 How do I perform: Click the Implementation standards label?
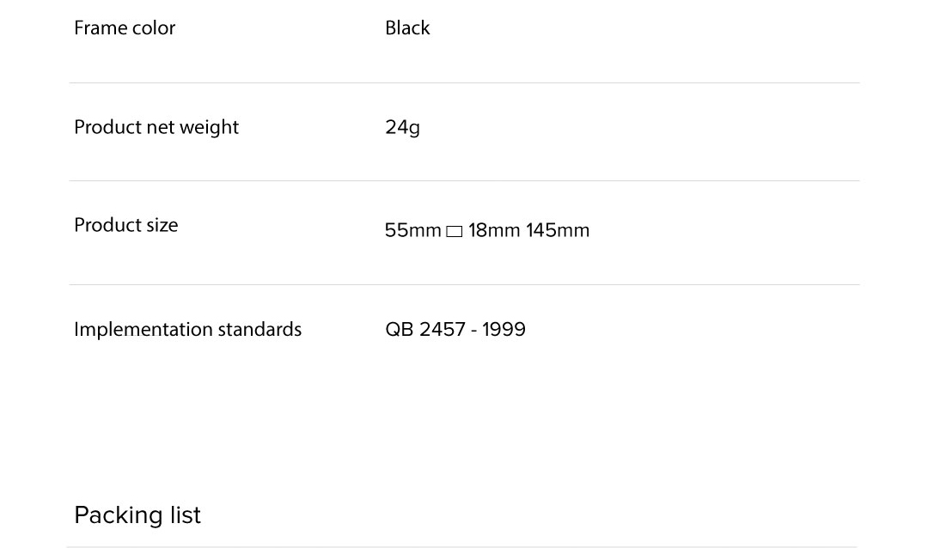187,330
